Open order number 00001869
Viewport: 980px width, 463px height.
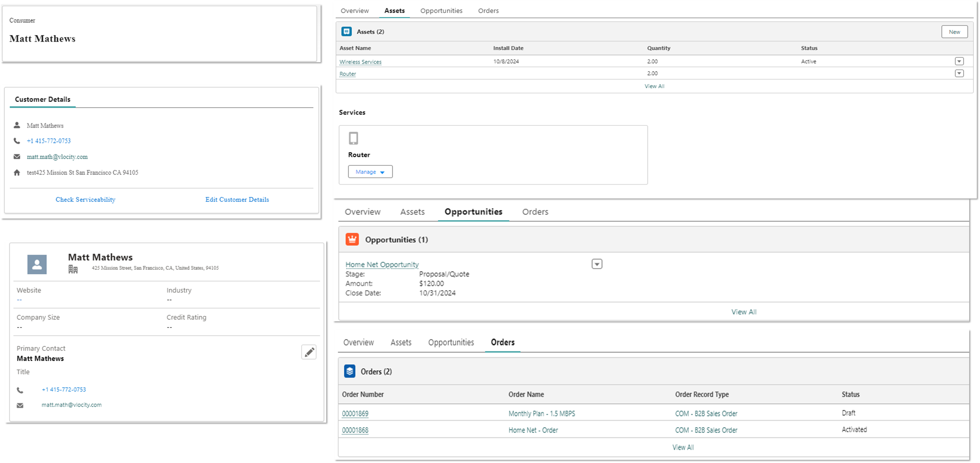tap(355, 414)
